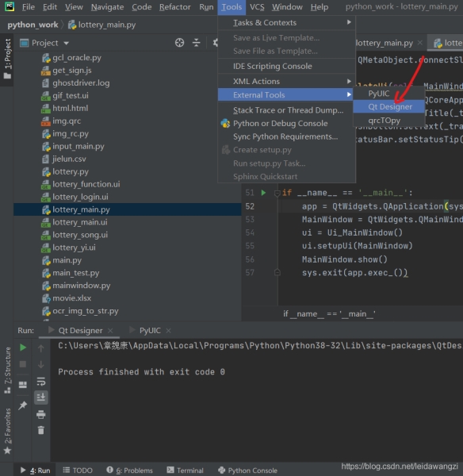Select lottery_main.ui in project tree

click(x=80, y=222)
